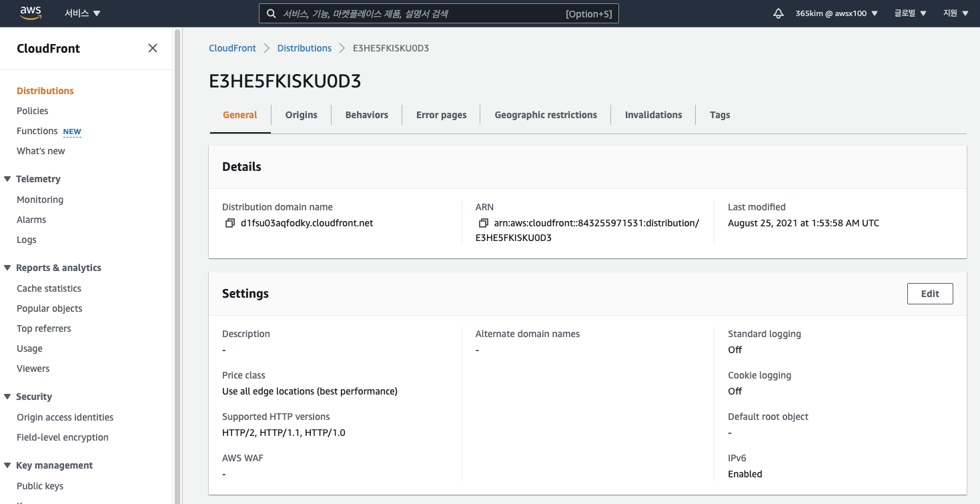Viewport: 980px width, 504px height.
Task: Click the IPv6 Enabled value
Action: coord(745,474)
